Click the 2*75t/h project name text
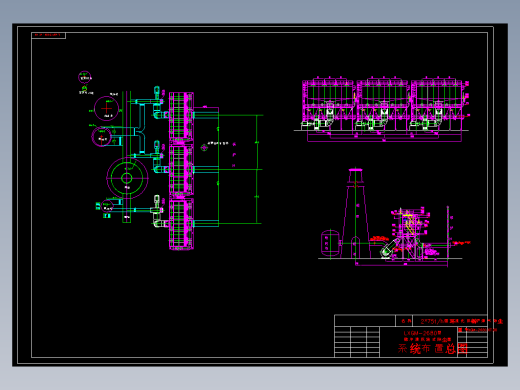This screenshot has height=390, width=520. click(461, 321)
